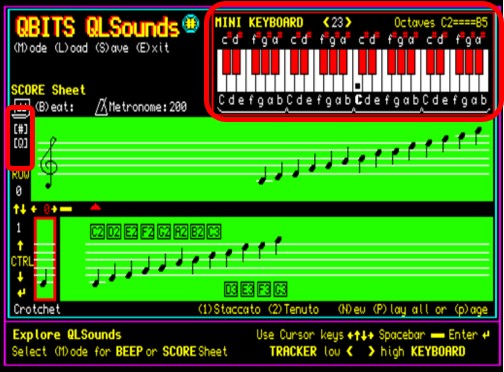504x372 pixels.
Task: Click the high tracker chevron next to KEYBOARD
Action: [371, 351]
